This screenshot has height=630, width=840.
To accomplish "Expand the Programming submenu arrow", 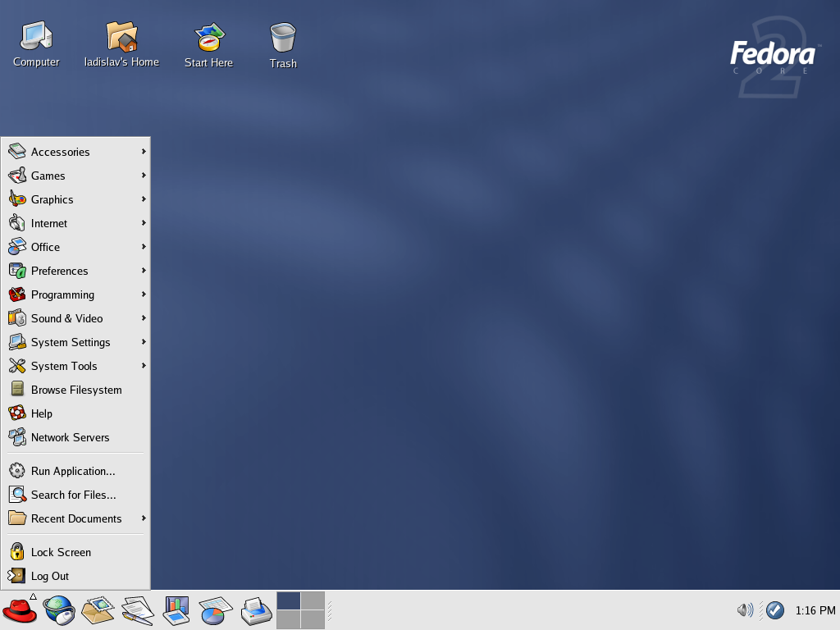I will pyautogui.click(x=144, y=294).
